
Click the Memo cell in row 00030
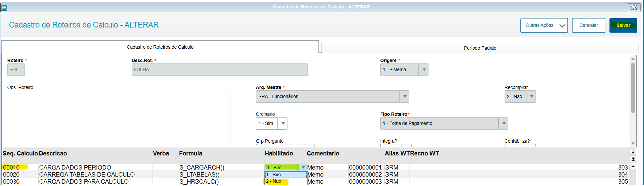(x=327, y=182)
